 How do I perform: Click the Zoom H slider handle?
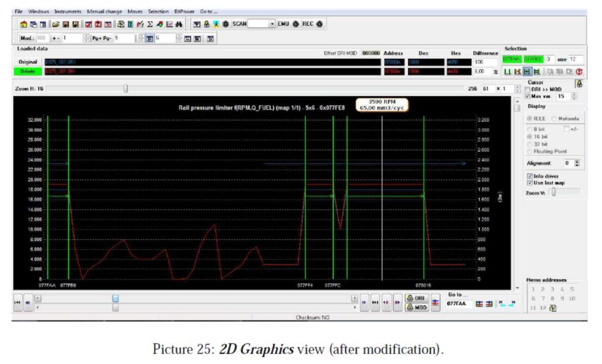(x=125, y=89)
